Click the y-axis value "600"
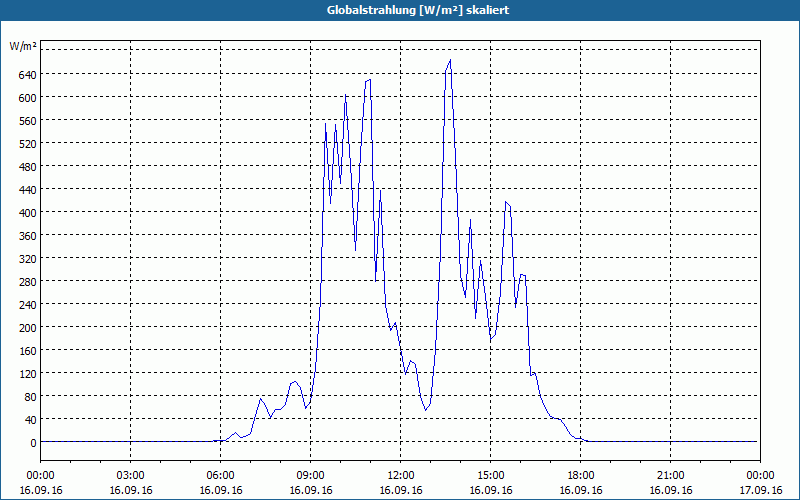Image resolution: width=800 pixels, height=500 pixels. pyautogui.click(x=28, y=98)
